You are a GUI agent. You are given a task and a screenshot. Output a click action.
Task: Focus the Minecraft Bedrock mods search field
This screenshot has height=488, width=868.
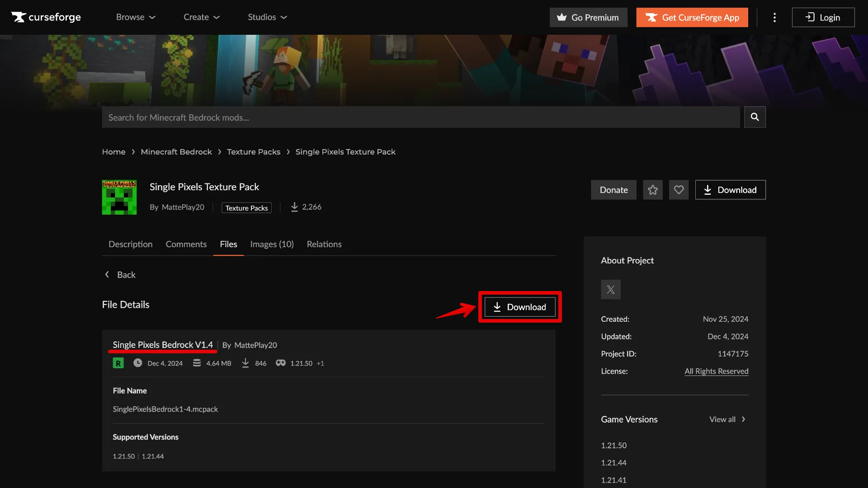420,117
